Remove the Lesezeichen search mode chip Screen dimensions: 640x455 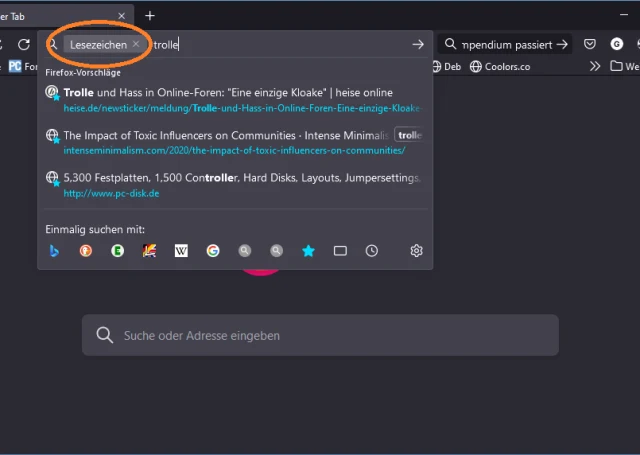(136, 44)
